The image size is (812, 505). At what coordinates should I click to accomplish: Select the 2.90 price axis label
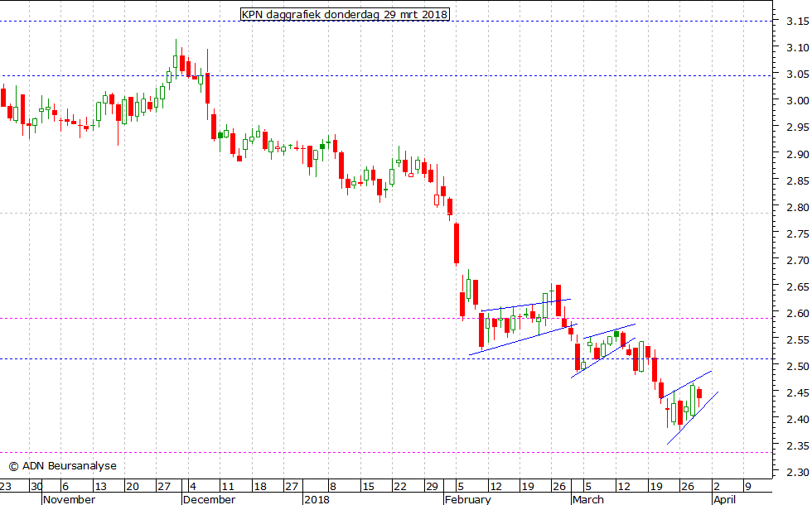point(797,154)
